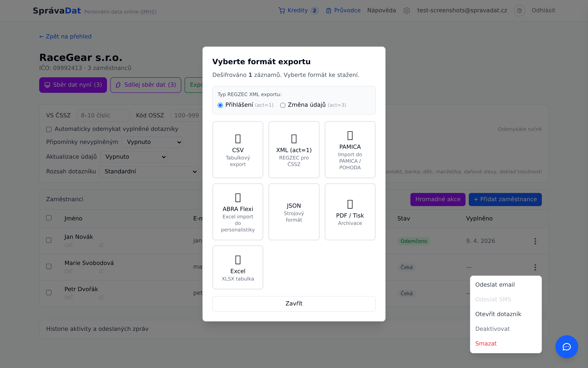Image resolution: width=588 pixels, height=368 pixels.
Task: Open Rozsah dotazníku dropdown
Action: (149, 172)
